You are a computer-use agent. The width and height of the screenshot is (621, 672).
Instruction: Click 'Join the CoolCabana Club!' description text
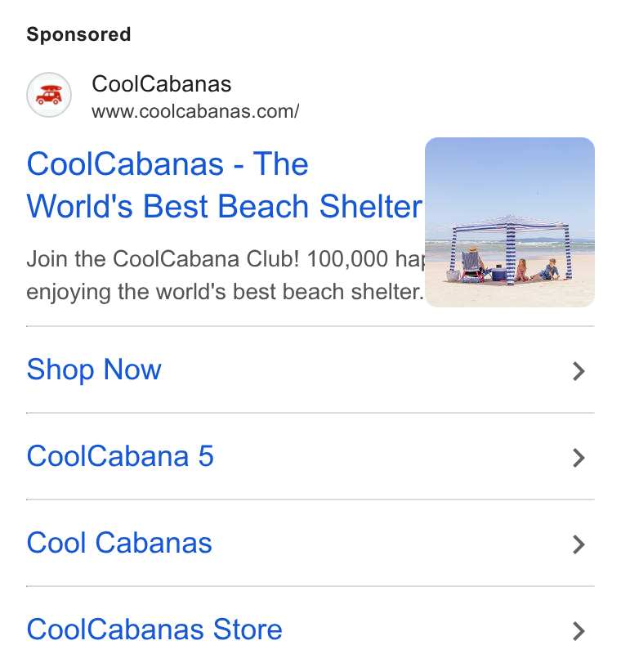(x=163, y=259)
